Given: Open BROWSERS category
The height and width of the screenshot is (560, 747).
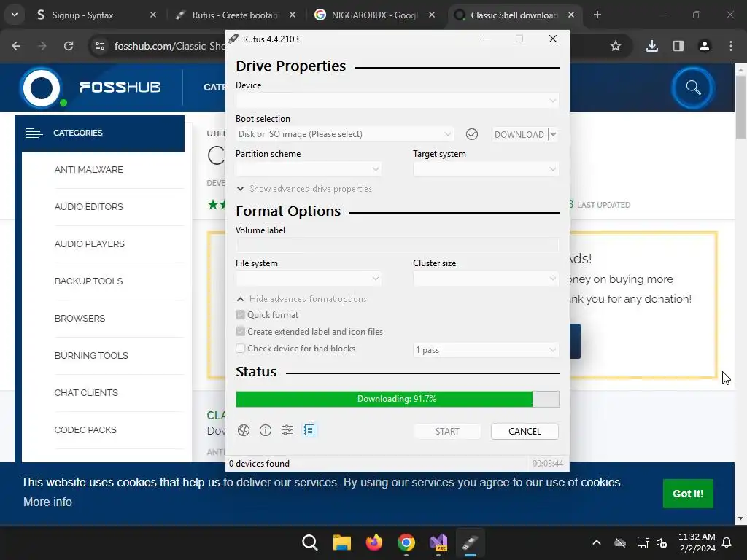Looking at the screenshot, I should [x=80, y=318].
